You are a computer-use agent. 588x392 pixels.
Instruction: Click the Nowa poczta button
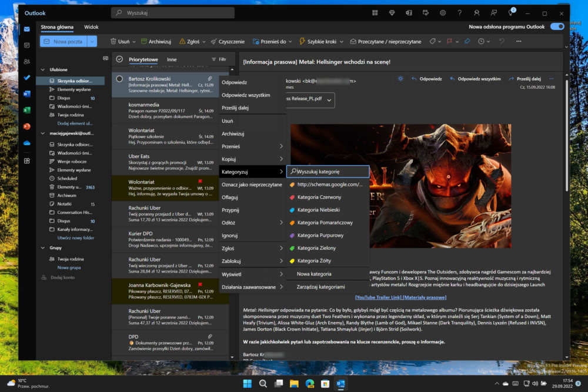pos(64,41)
